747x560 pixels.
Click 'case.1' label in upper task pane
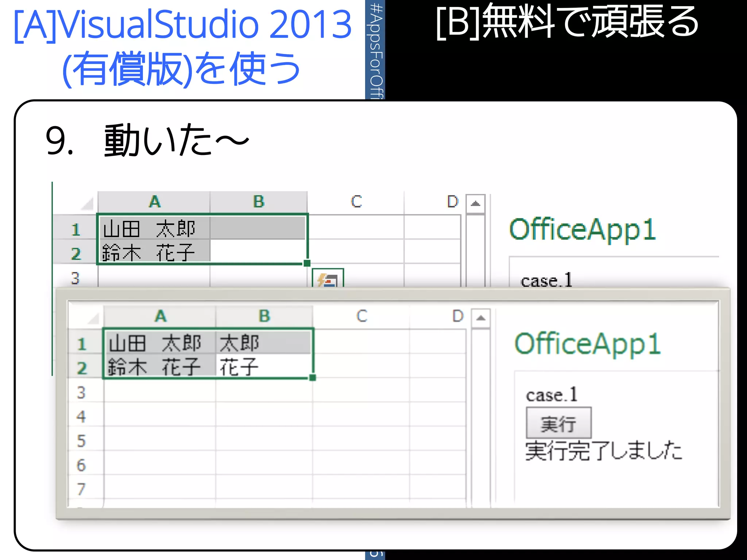546,280
